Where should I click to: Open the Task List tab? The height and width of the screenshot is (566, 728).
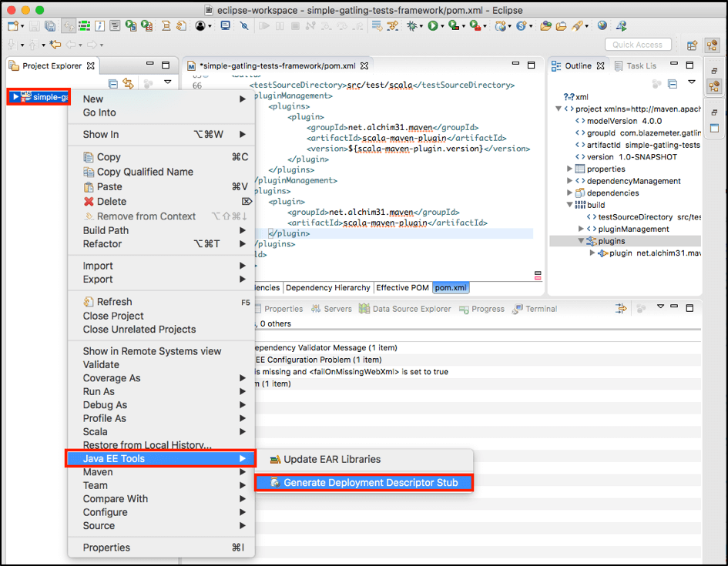pos(636,66)
